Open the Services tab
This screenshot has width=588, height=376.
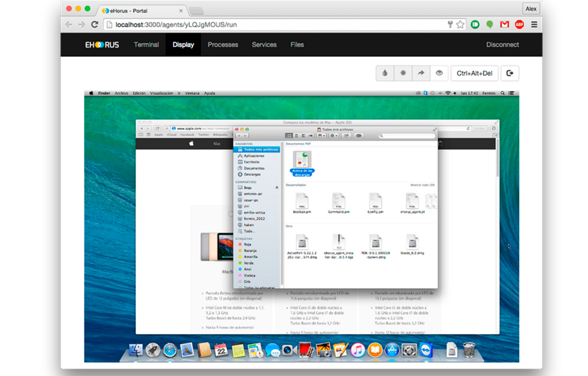(264, 45)
